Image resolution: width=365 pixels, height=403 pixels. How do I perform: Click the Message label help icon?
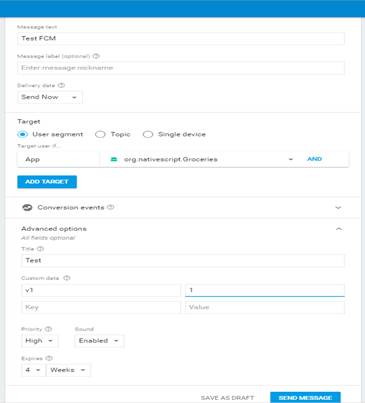(x=96, y=56)
